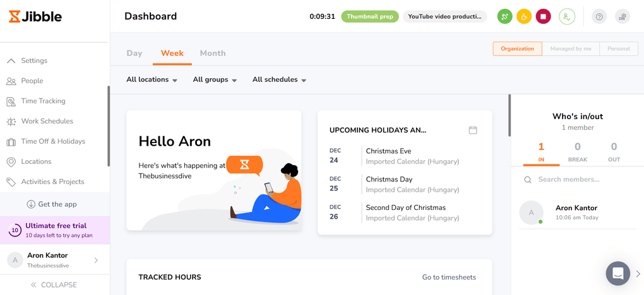Click the arrow beside the chat bubble

click(x=638, y=274)
